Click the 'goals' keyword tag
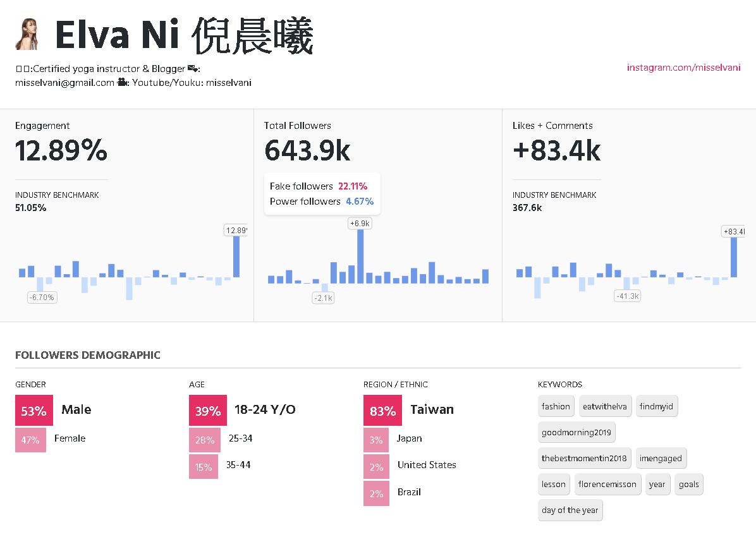Image resolution: width=756 pixels, height=549 pixels. pos(688,485)
